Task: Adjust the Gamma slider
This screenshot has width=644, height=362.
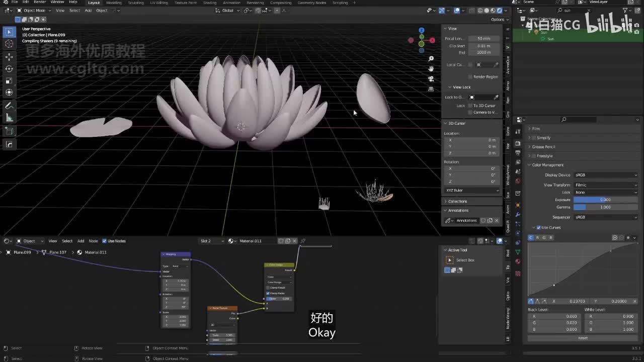Action: click(x=605, y=207)
